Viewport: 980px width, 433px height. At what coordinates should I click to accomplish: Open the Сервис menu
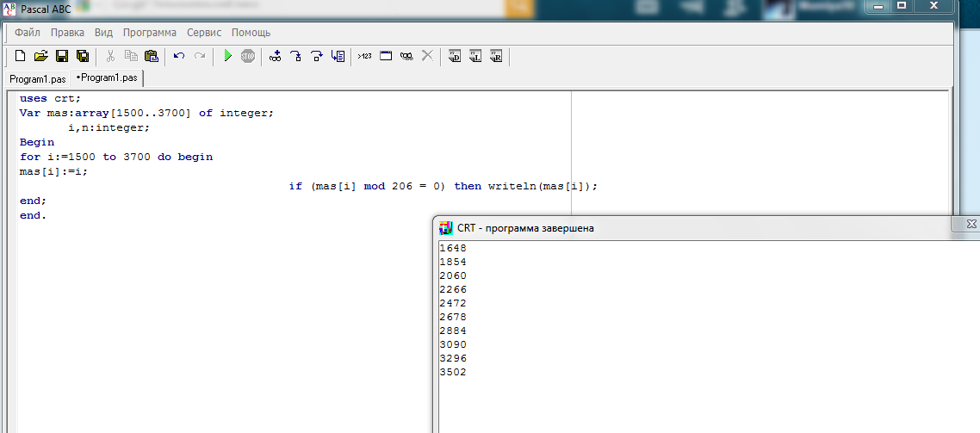tap(204, 33)
